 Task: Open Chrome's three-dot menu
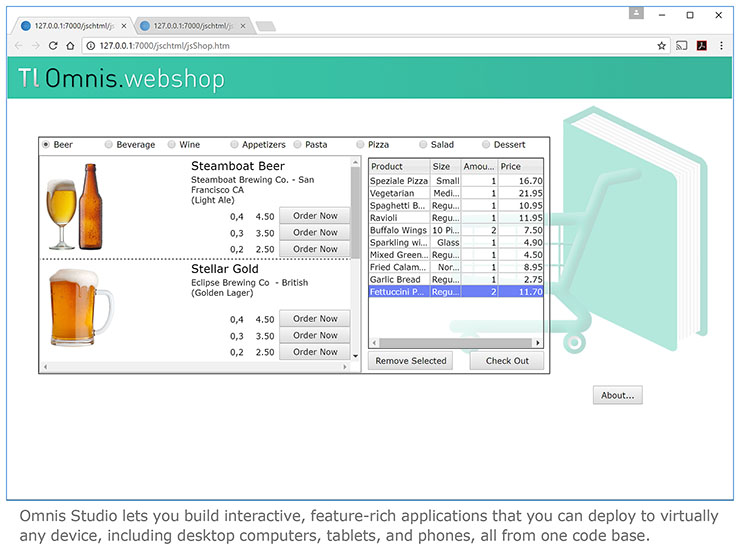tap(721, 46)
